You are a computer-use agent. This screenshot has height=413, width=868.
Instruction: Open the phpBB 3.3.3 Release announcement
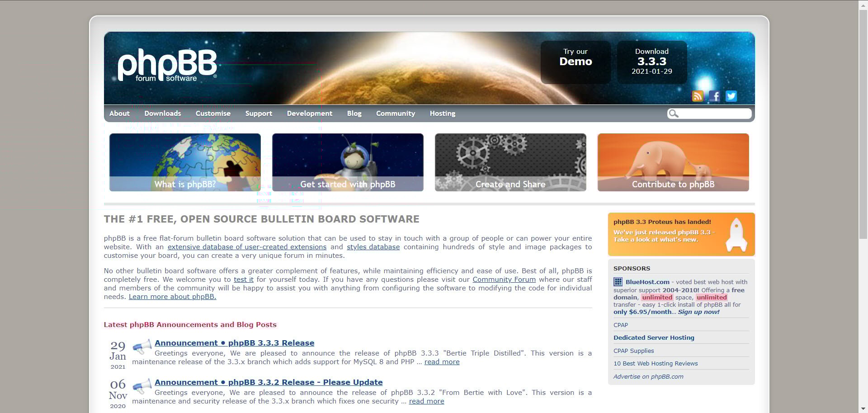pyautogui.click(x=234, y=343)
